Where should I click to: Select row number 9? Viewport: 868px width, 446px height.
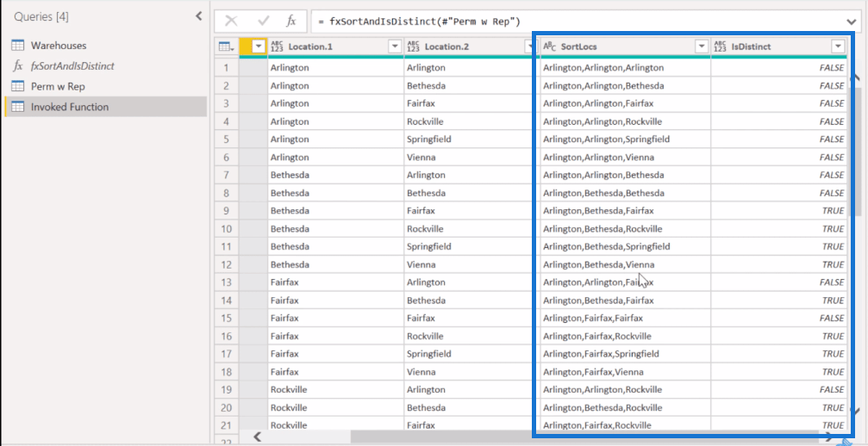227,211
